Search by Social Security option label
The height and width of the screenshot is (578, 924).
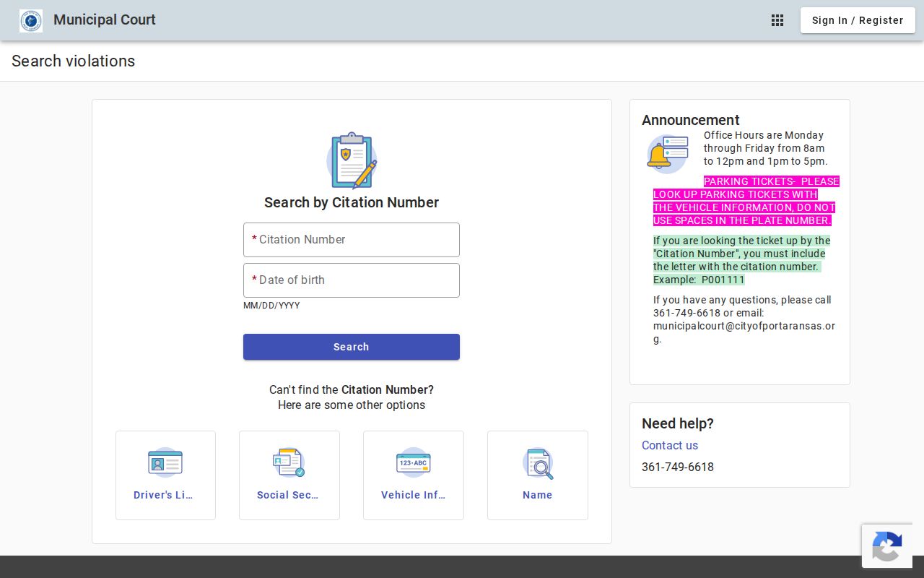tap(287, 495)
